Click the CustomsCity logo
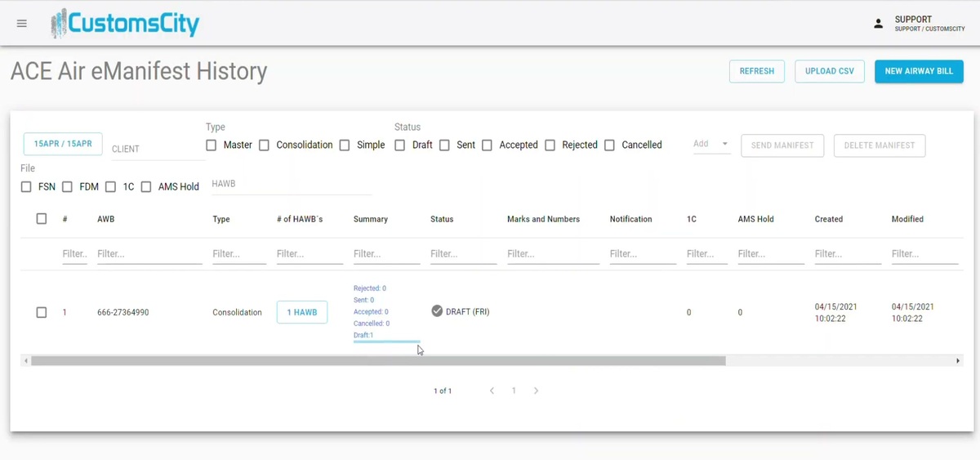This screenshot has height=460, width=980. click(x=125, y=23)
